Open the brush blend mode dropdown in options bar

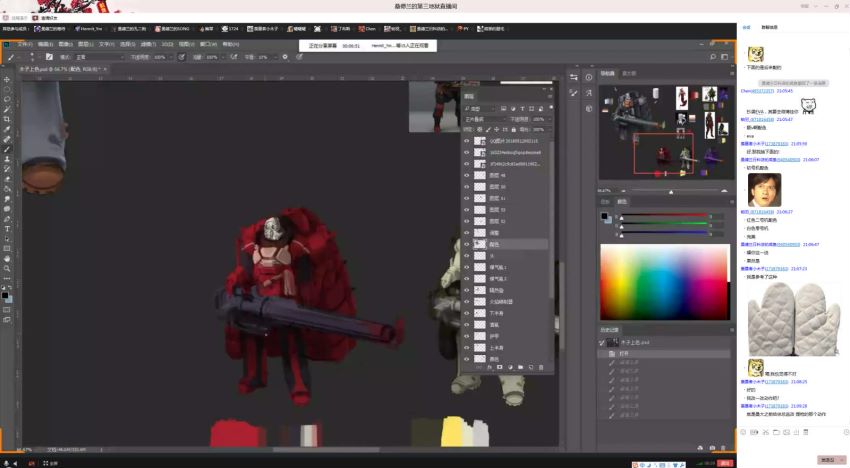[x=100, y=56]
